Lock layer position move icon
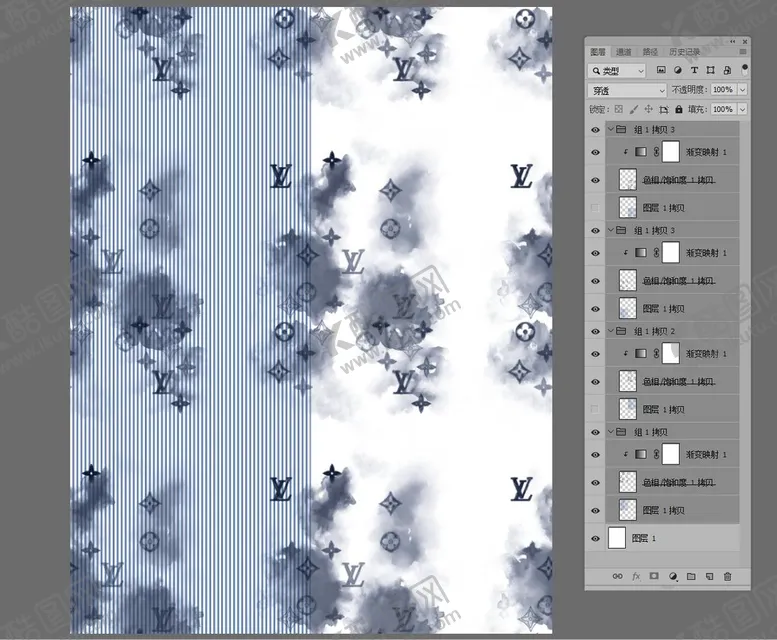This screenshot has width=777, height=640. pyautogui.click(x=648, y=109)
